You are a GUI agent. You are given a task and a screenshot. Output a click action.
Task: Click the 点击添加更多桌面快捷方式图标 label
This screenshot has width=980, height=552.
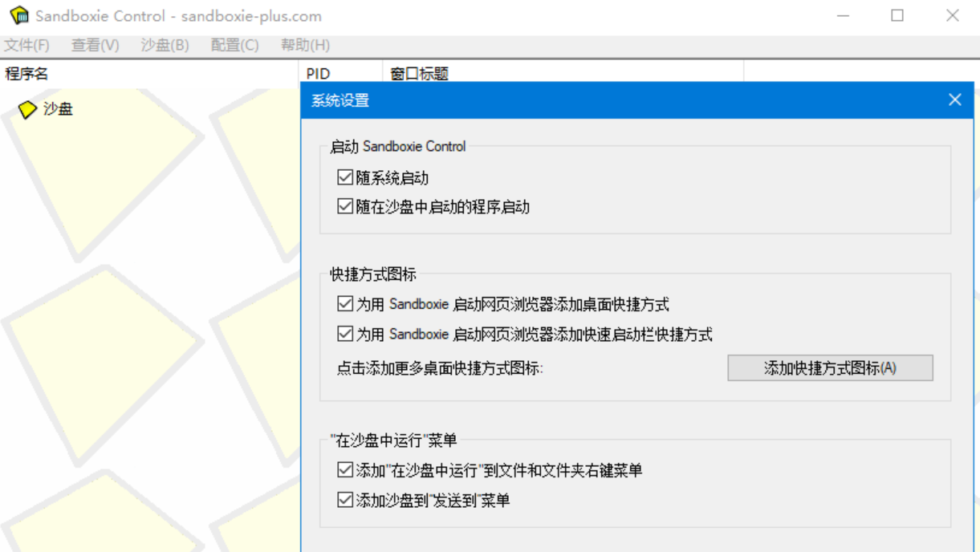click(x=441, y=369)
